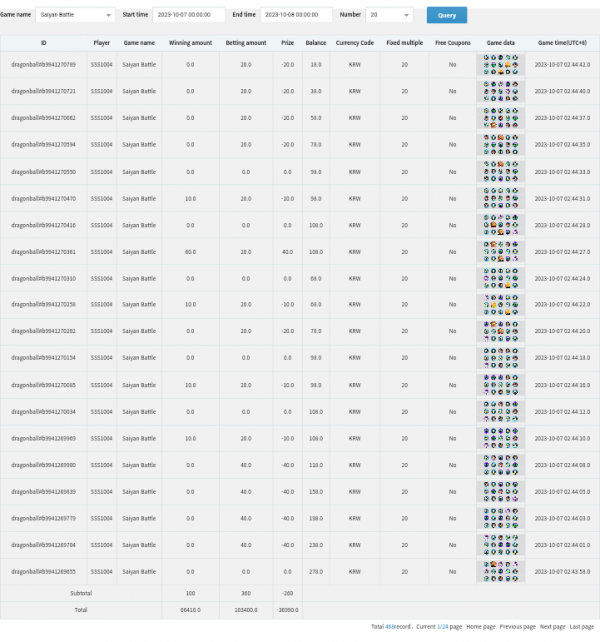Click the Home page link

tap(481, 626)
